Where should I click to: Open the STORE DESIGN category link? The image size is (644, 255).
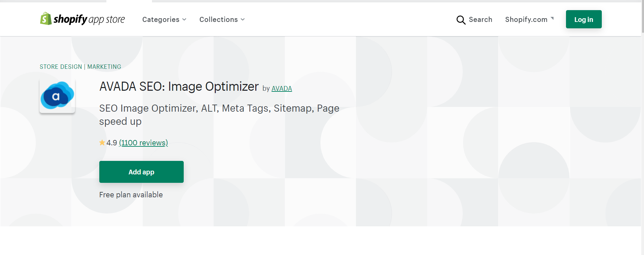point(61,67)
